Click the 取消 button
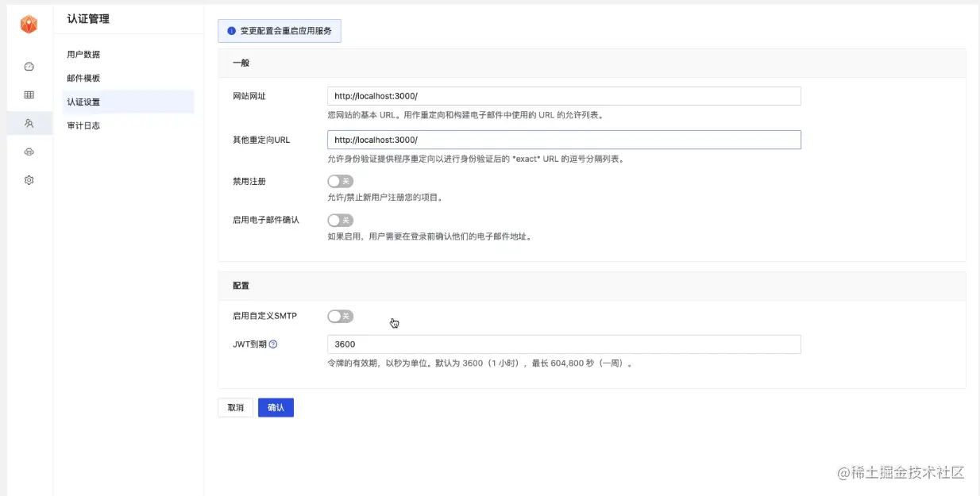980x496 pixels. (x=236, y=408)
